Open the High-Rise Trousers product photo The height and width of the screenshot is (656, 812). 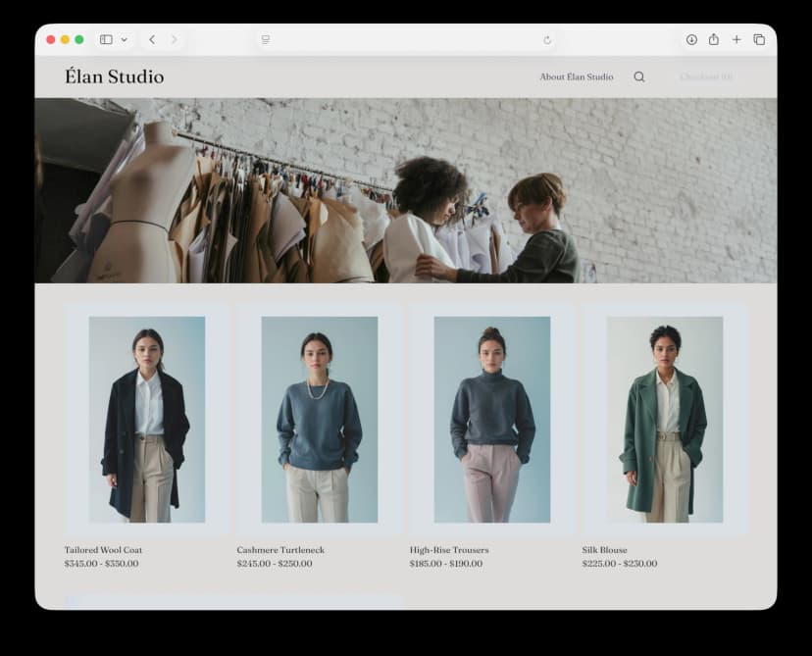pyautogui.click(x=492, y=419)
